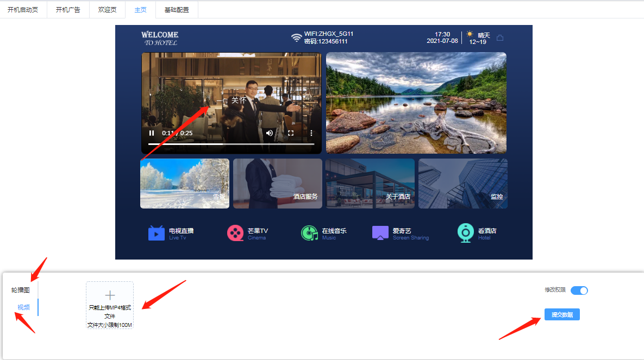Click the 提交数据 submit button
Viewport: 644px width, 360px height.
pos(562,314)
